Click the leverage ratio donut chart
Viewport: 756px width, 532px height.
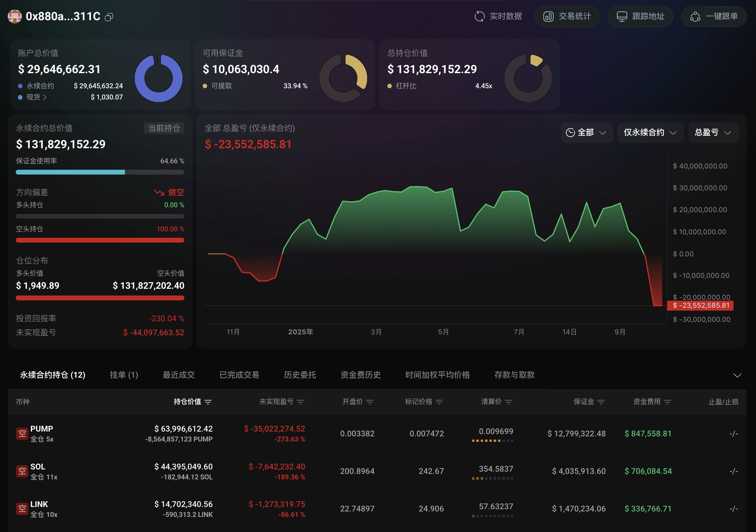pyautogui.click(x=528, y=78)
